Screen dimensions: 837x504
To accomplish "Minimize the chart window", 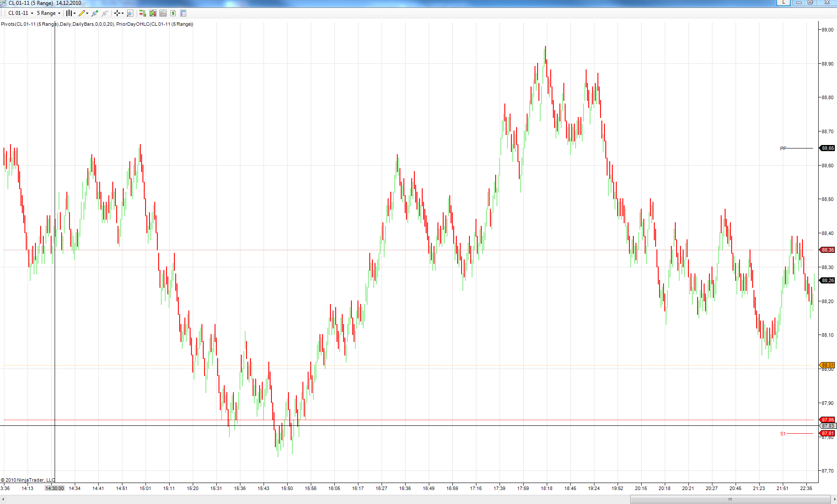I will click(799, 3).
